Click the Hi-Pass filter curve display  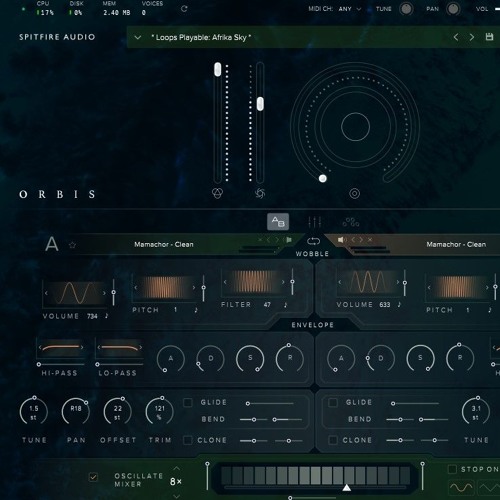coord(60,347)
